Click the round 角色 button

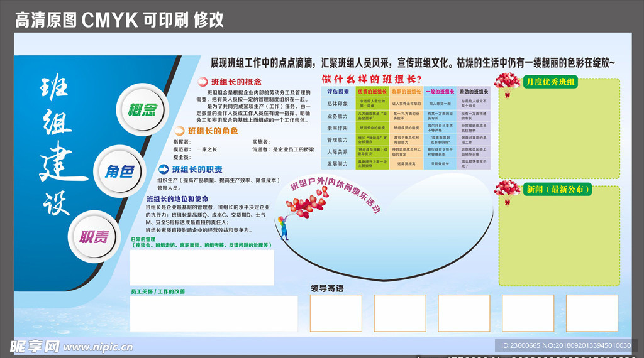(119, 171)
